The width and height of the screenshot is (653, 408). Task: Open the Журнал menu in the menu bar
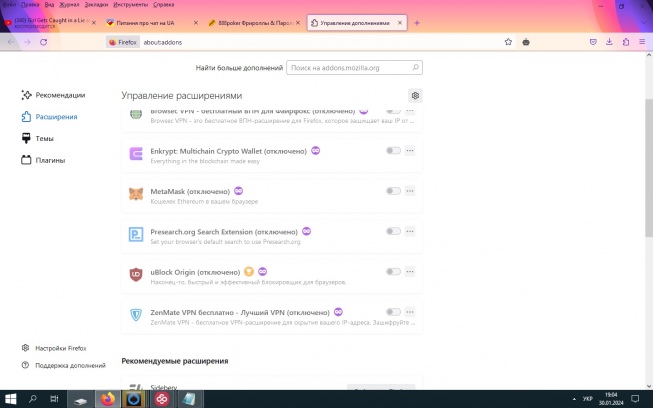pos(69,5)
